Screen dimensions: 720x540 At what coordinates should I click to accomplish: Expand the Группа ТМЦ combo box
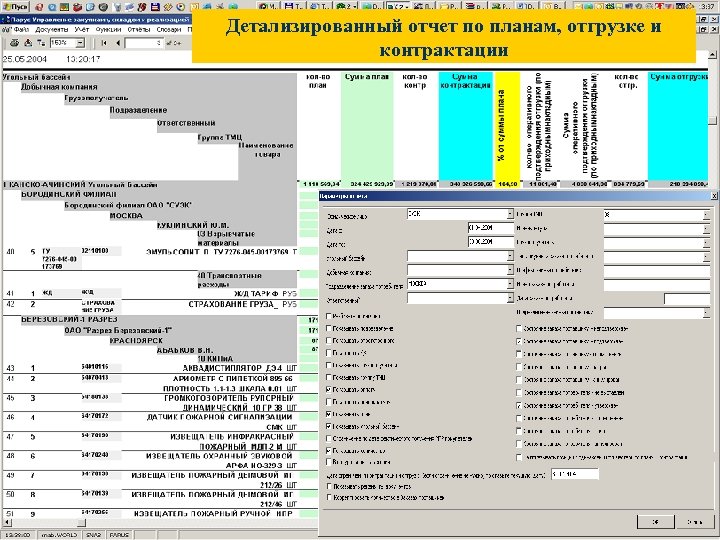point(706,214)
